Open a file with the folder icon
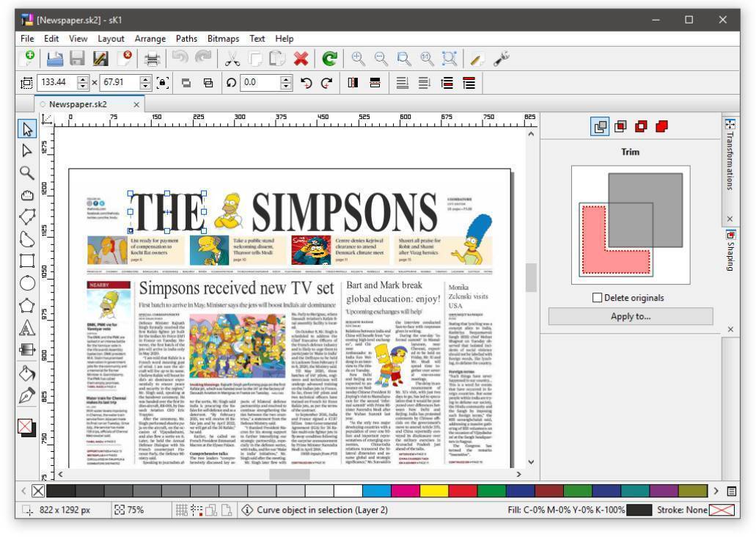This screenshot has width=756, height=537. coord(55,59)
